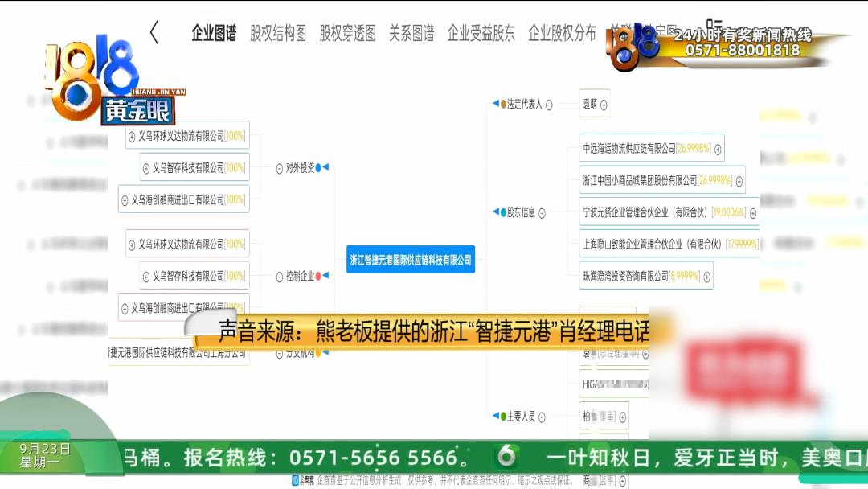Expand 中远海运物流供应链有限公司 plus icon
This screenshot has height=489, width=868.
pyautogui.click(x=718, y=150)
